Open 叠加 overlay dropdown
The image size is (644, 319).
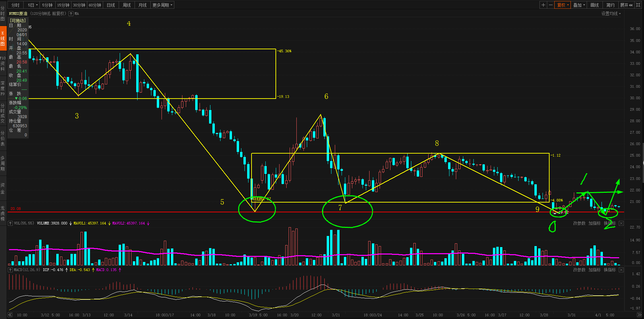579,5
